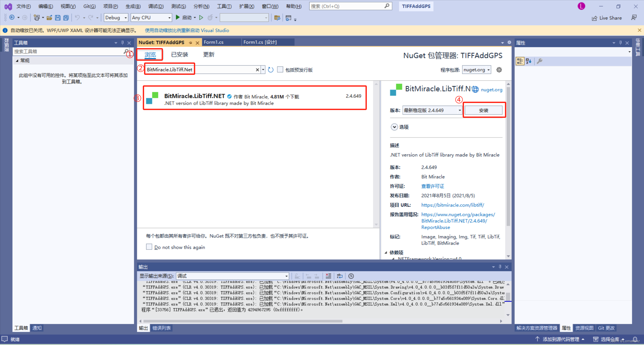The image size is (644, 345).
Task: Check 包括预发行版 to include prerelease packages
Action: (280, 70)
